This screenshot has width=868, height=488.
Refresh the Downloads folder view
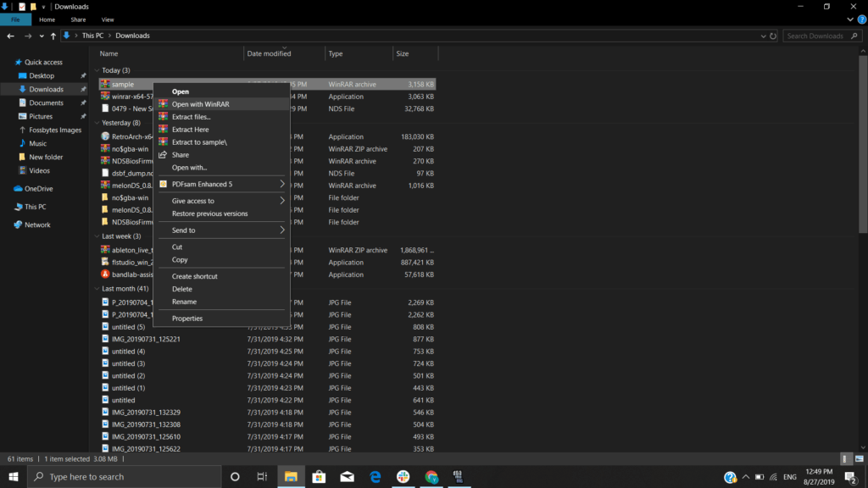pyautogui.click(x=771, y=36)
